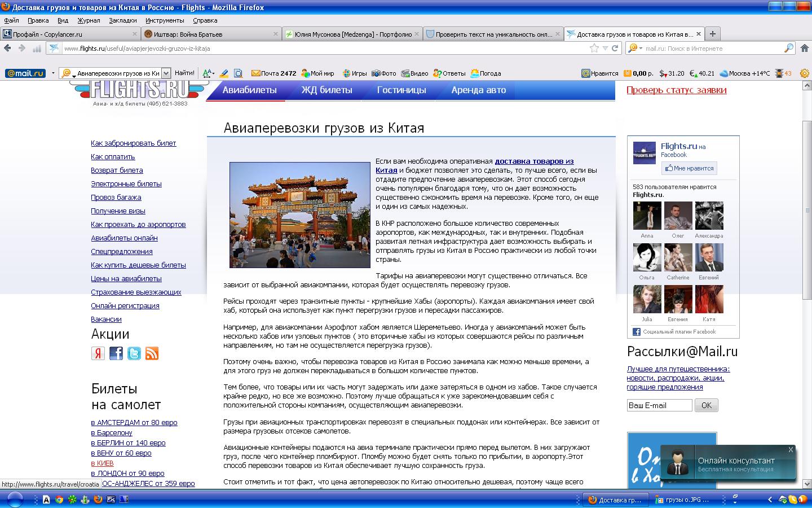Click the highlighter icon in Mail.ru toolbar

tap(224, 73)
